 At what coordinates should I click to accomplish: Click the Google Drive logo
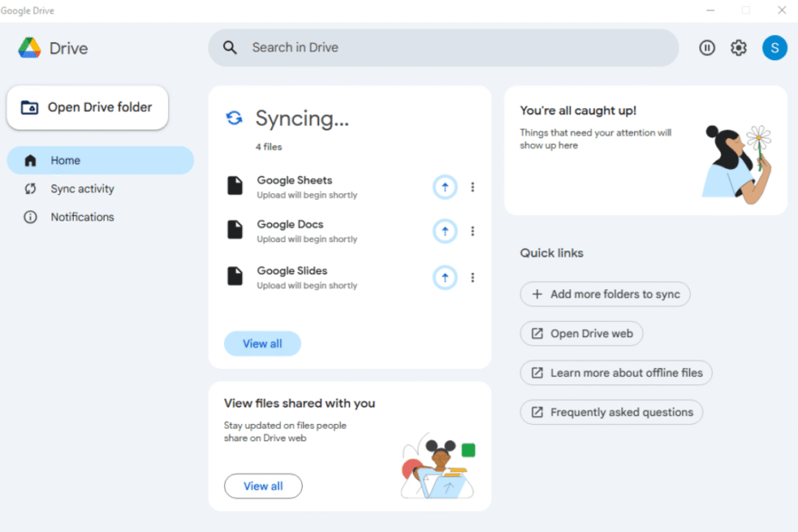pos(30,48)
